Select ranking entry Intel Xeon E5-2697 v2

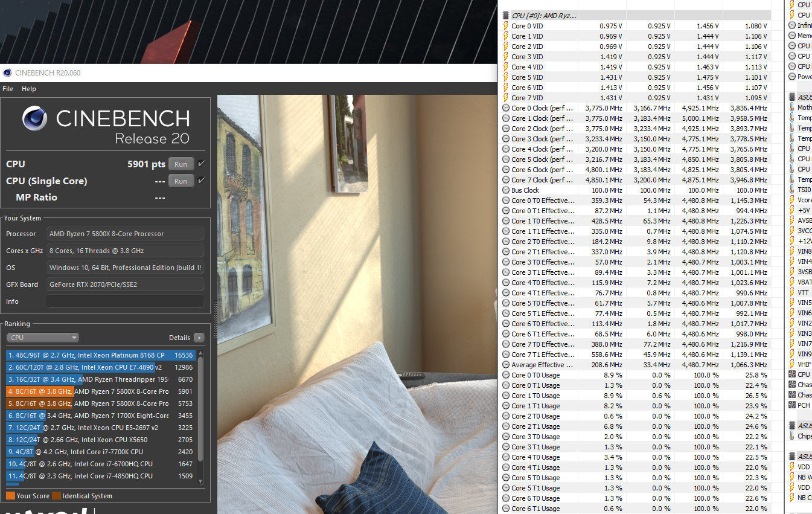click(x=101, y=428)
